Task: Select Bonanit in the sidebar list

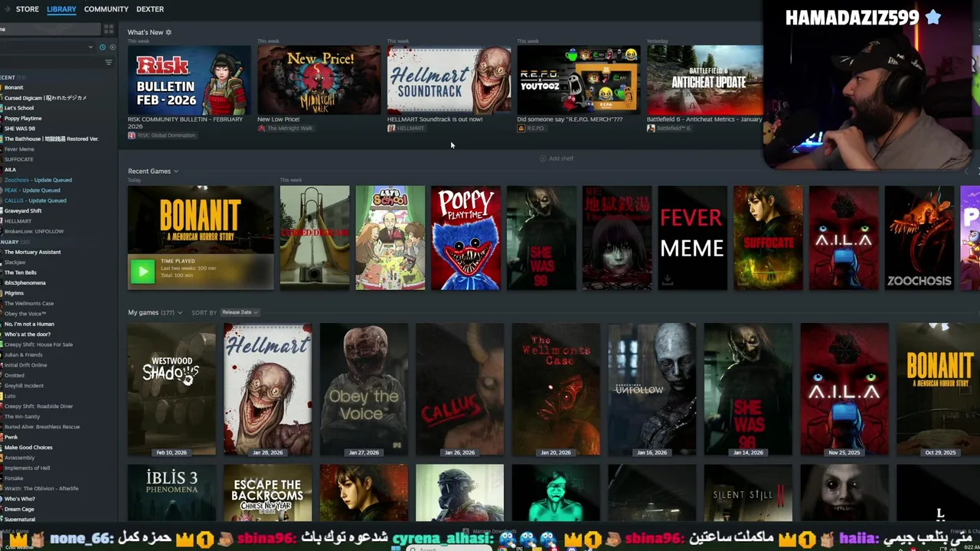Action: [x=14, y=87]
